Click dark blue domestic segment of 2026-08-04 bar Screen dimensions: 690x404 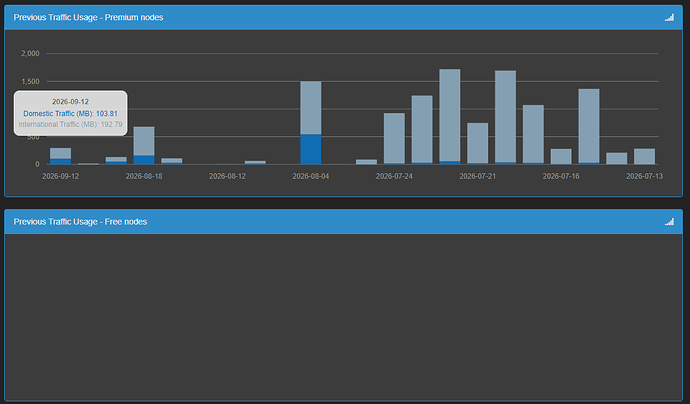click(311, 149)
